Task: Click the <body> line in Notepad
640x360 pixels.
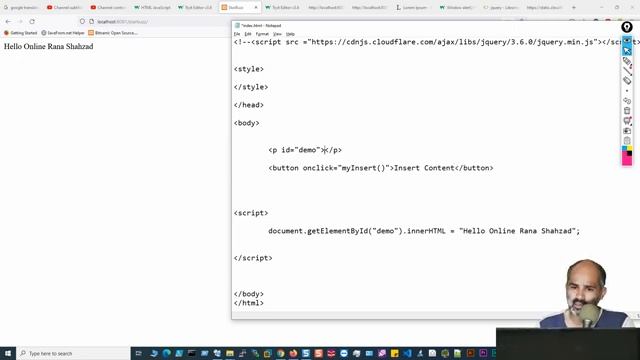Action: [x=247, y=123]
